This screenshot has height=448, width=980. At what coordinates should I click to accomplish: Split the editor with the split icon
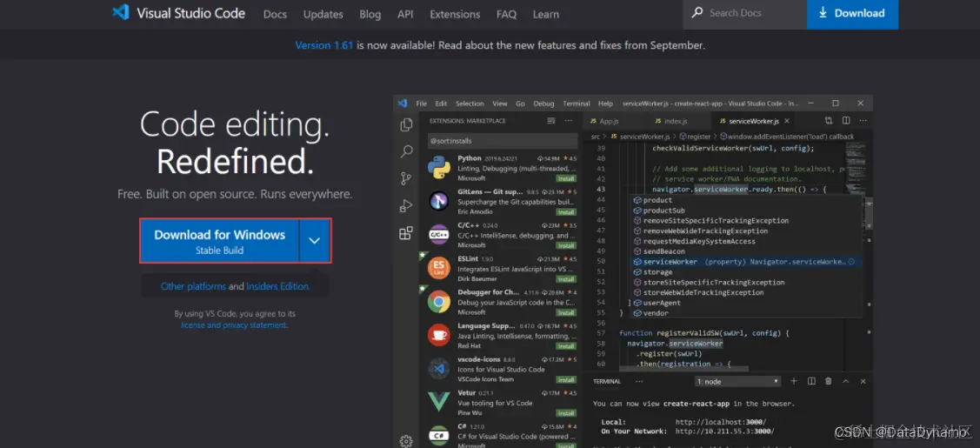(x=845, y=121)
